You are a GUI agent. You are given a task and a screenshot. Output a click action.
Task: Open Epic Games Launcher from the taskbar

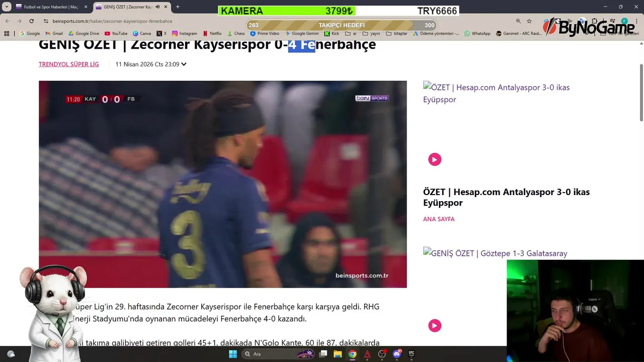[412, 354]
